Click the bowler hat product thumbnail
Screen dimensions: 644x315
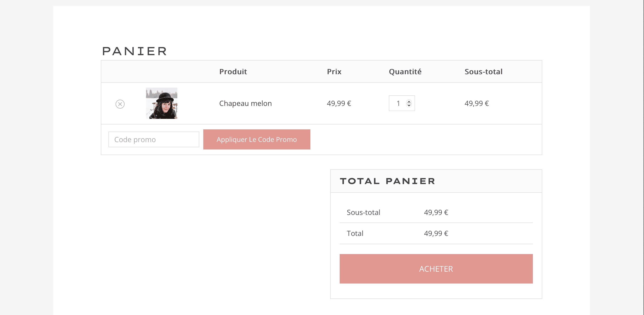click(161, 103)
